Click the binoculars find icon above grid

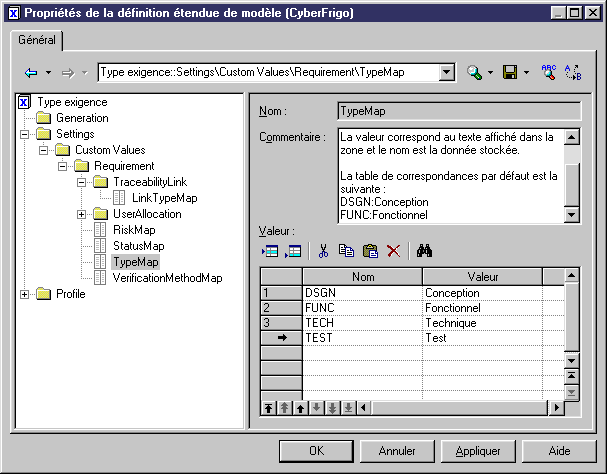tap(423, 251)
